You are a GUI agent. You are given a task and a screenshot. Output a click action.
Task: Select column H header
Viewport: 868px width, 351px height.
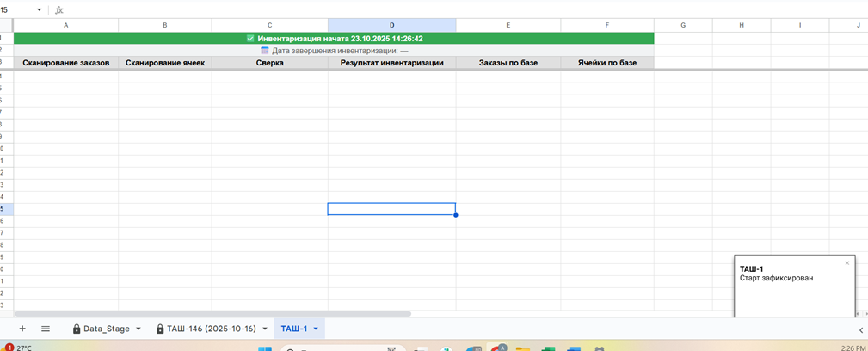pos(742,25)
